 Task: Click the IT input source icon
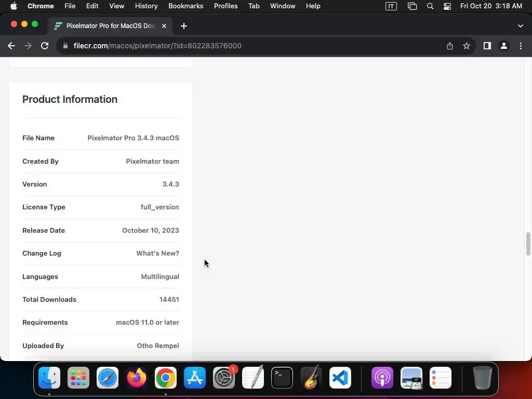coord(391,6)
